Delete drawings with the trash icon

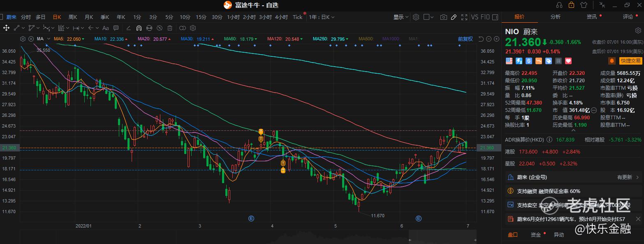tap(169, 28)
